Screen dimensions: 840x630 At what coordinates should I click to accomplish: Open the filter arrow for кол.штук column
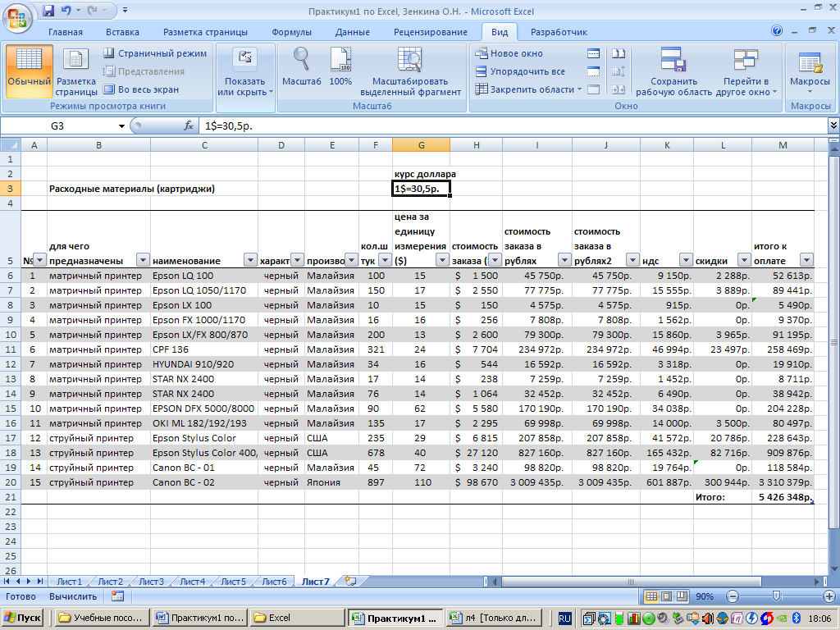[385, 260]
